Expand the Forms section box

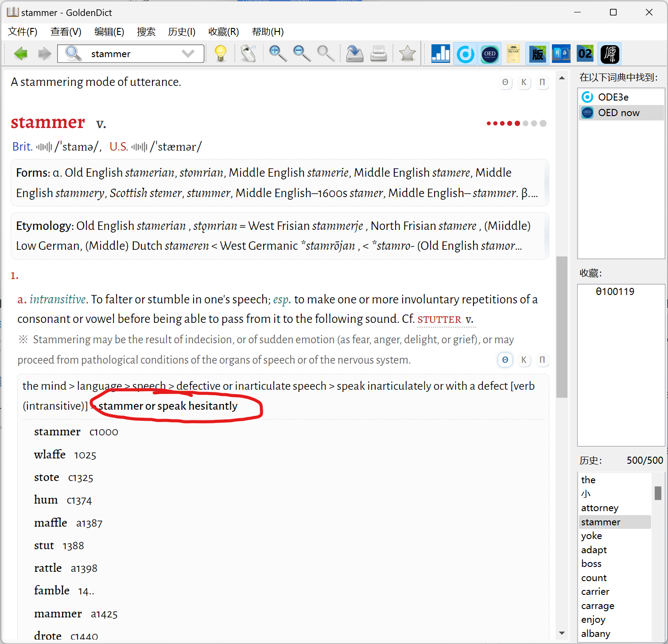[280, 183]
